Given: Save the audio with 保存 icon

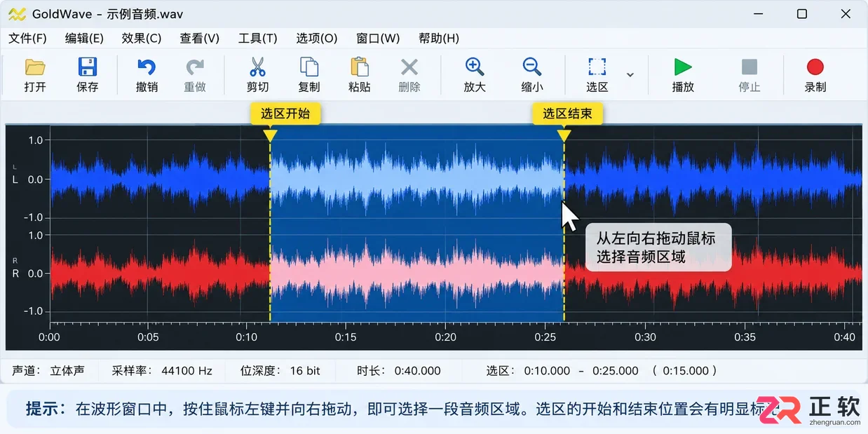Looking at the screenshot, I should pyautogui.click(x=88, y=68).
